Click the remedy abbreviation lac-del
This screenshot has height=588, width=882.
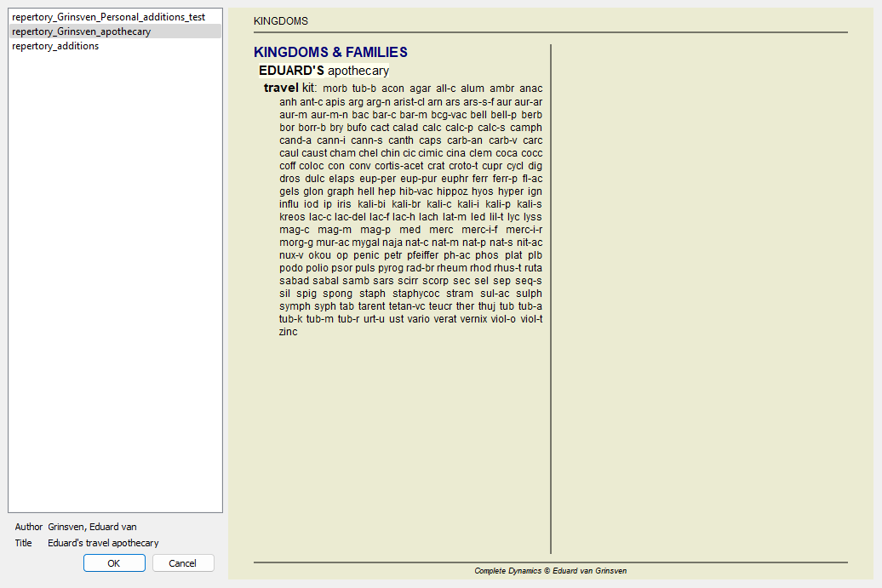[x=350, y=217]
